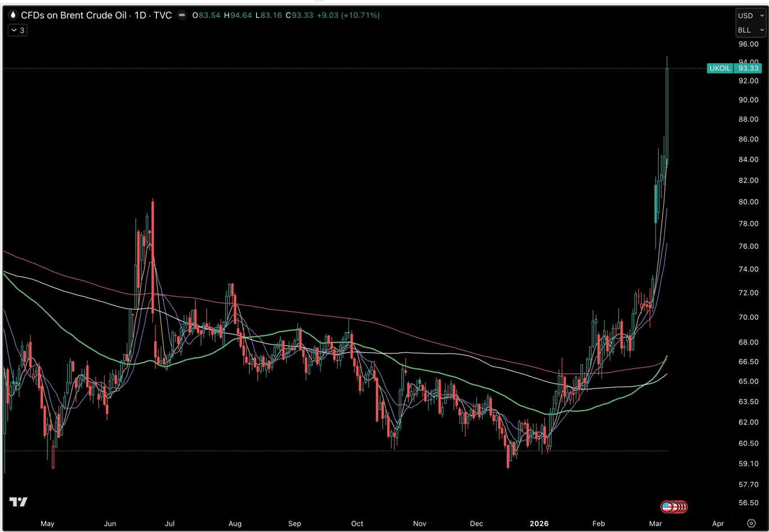Click the Sep label on the time axis
This screenshot has height=532, width=769.
click(294, 524)
